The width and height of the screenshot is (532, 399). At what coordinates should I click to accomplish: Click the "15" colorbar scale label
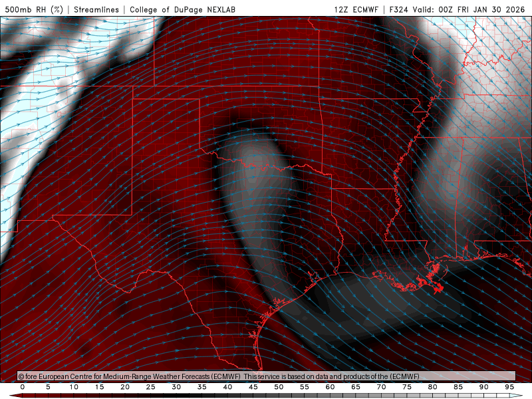pyautogui.click(x=99, y=387)
